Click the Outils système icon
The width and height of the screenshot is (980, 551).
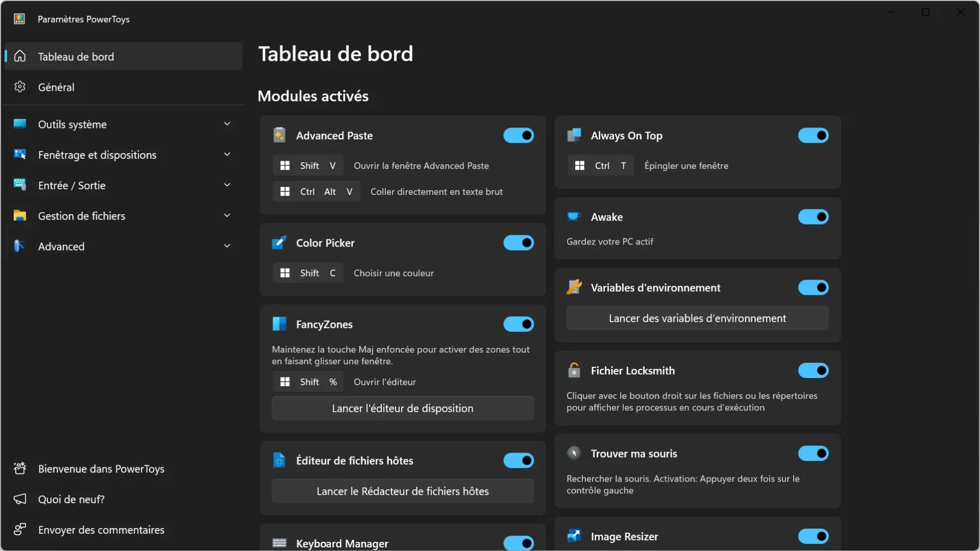tap(20, 124)
